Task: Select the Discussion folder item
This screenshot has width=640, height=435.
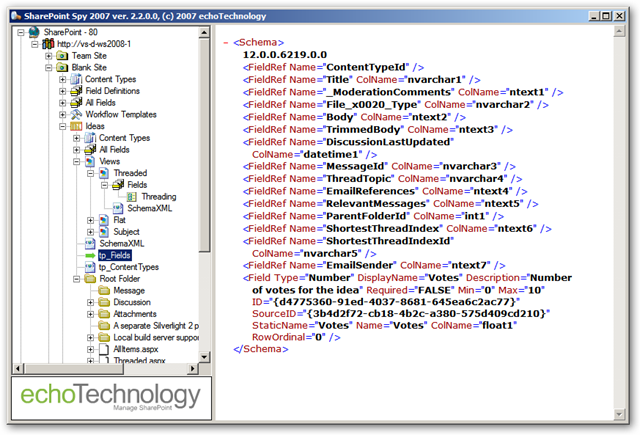Action: (132, 302)
